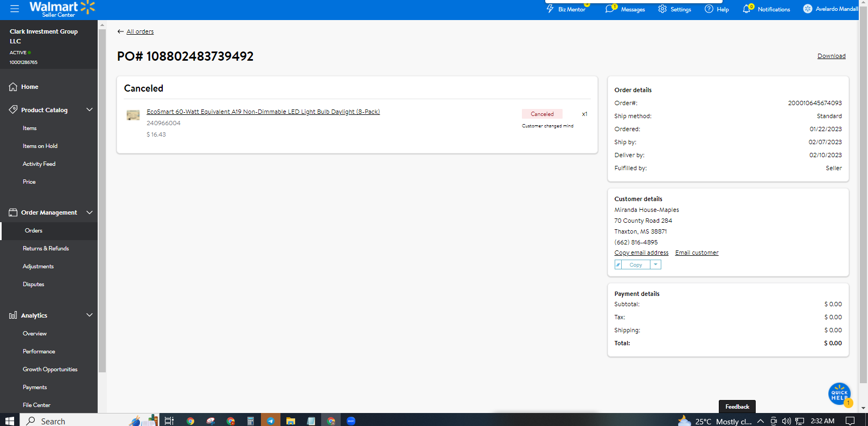Click the Product Catalog tag icon

point(13,109)
